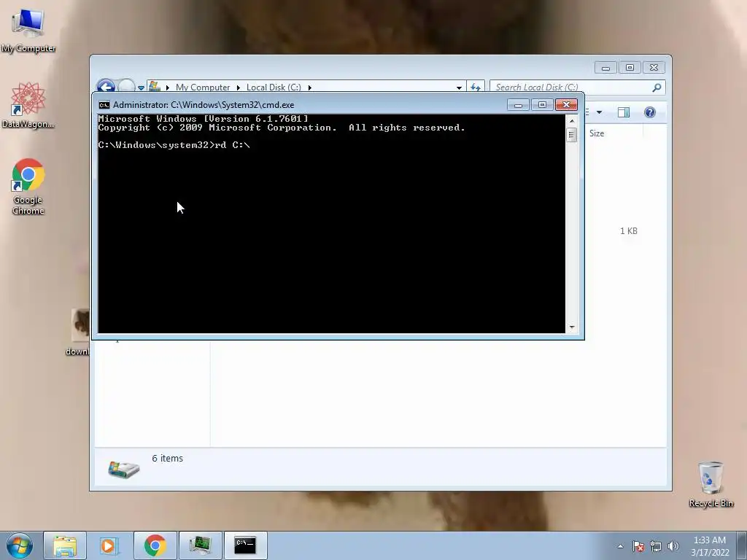Image resolution: width=747 pixels, height=560 pixels.
Task: Open Explorer help question mark
Action: click(x=650, y=112)
